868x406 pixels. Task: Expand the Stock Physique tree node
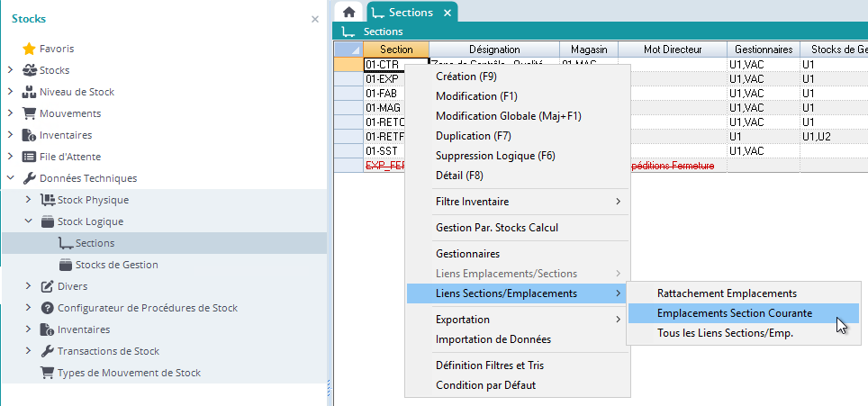[28, 200]
